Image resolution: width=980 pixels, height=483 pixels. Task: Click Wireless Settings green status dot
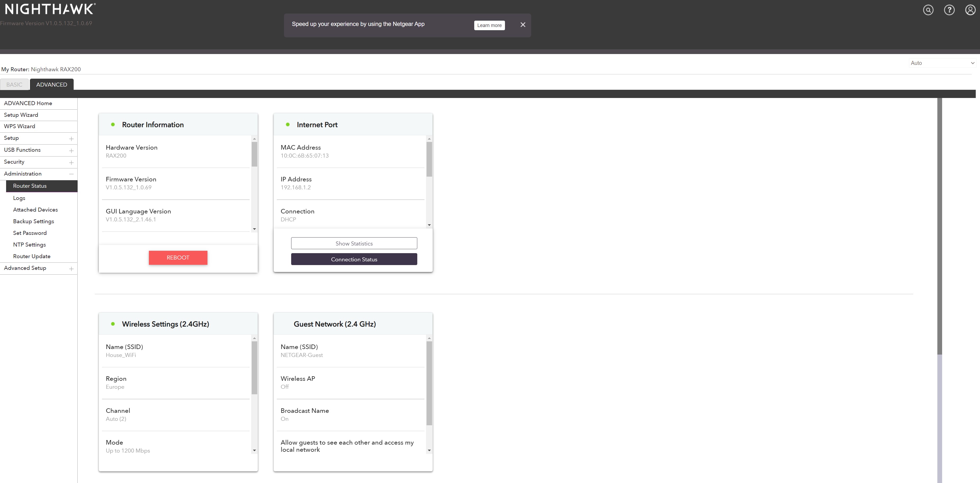pos(113,324)
